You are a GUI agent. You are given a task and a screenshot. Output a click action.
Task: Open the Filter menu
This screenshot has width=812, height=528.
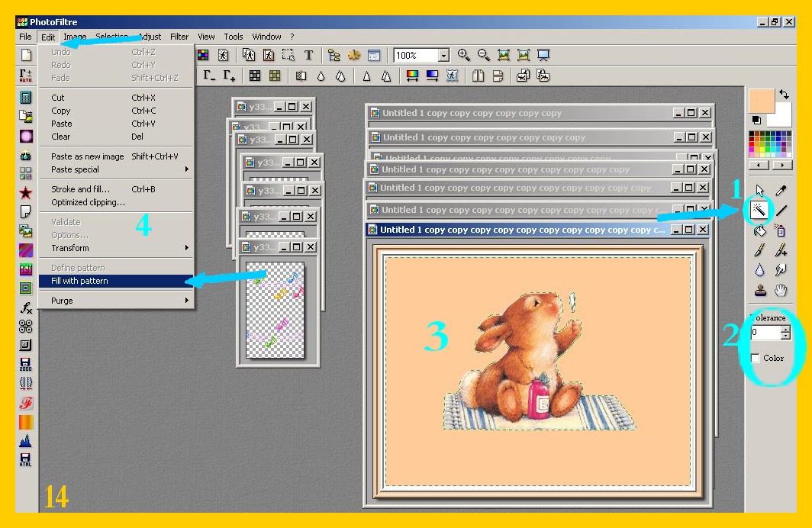click(179, 37)
